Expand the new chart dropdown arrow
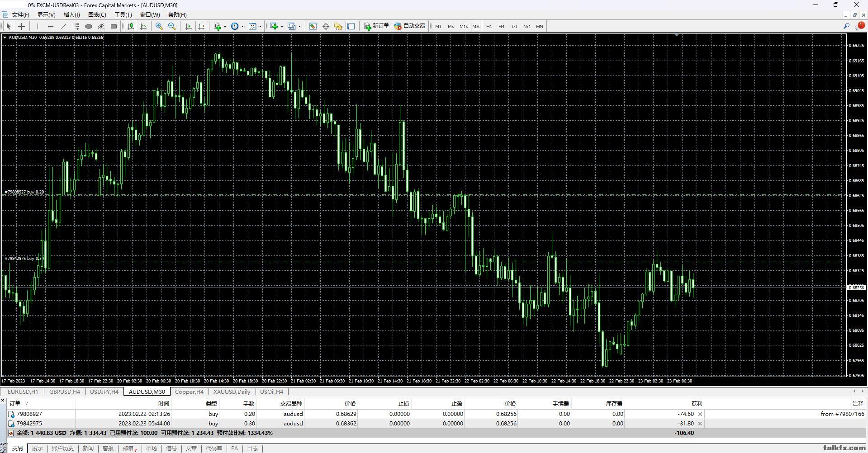 (282, 26)
